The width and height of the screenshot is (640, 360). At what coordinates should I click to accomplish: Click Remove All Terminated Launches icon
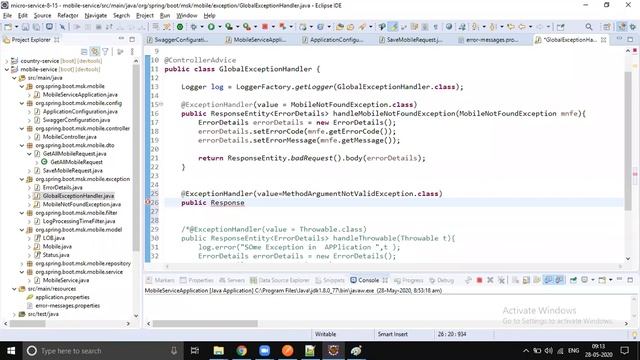click(x=501, y=280)
